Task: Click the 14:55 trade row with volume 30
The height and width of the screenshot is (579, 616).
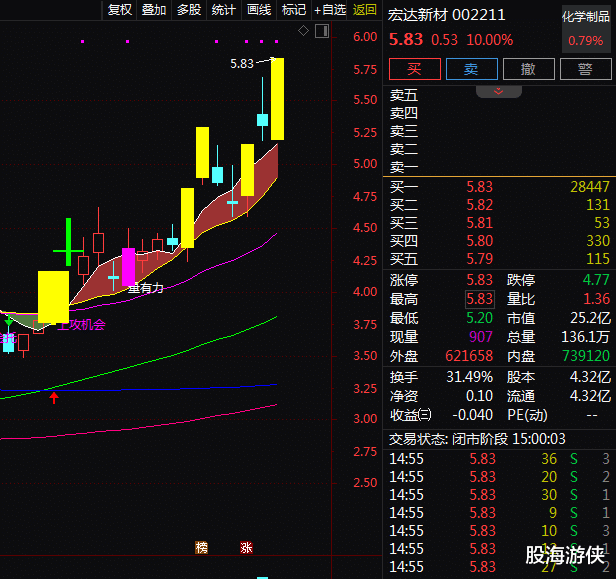Action: [x=499, y=495]
